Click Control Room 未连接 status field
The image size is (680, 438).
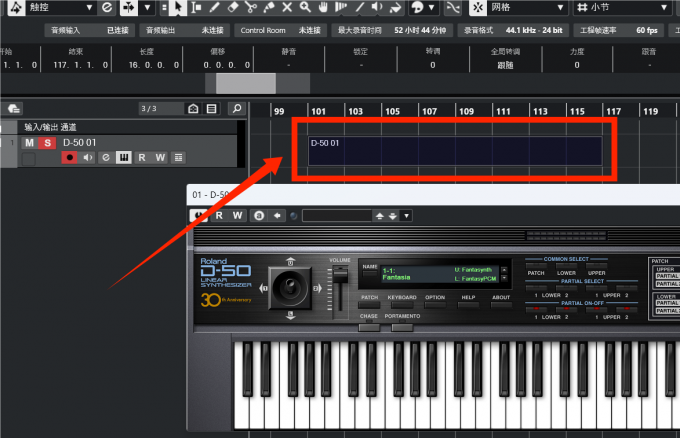[x=281, y=30]
